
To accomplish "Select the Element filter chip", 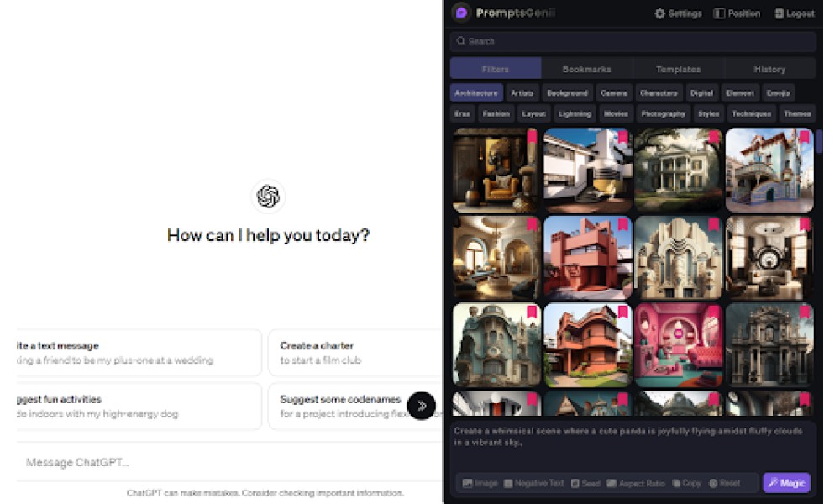I will (740, 92).
